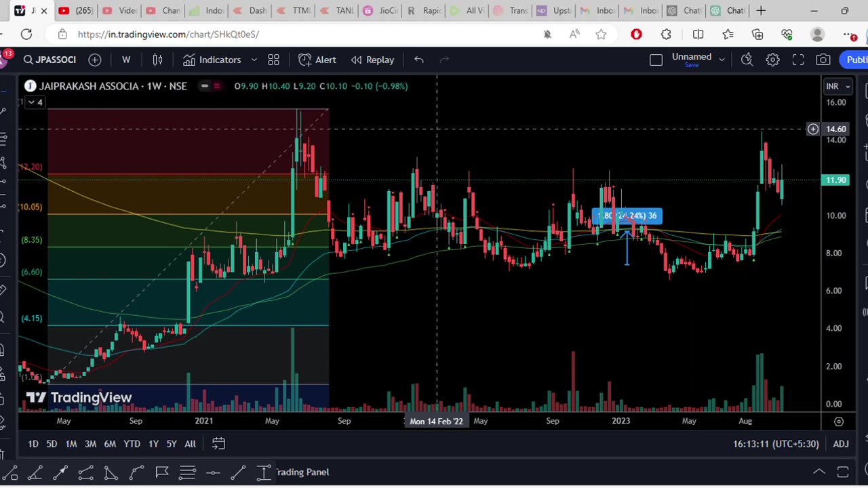Switch to the Dash browser tab

[x=250, y=11]
